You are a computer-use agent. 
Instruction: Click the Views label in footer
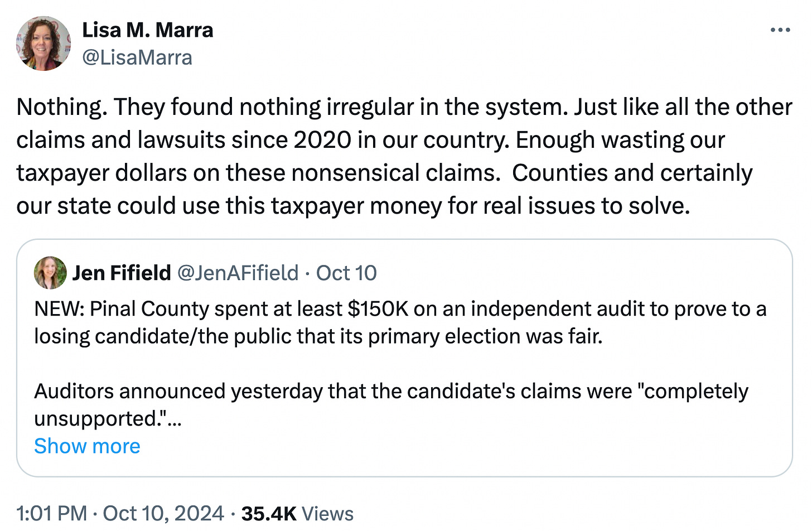[327, 513]
